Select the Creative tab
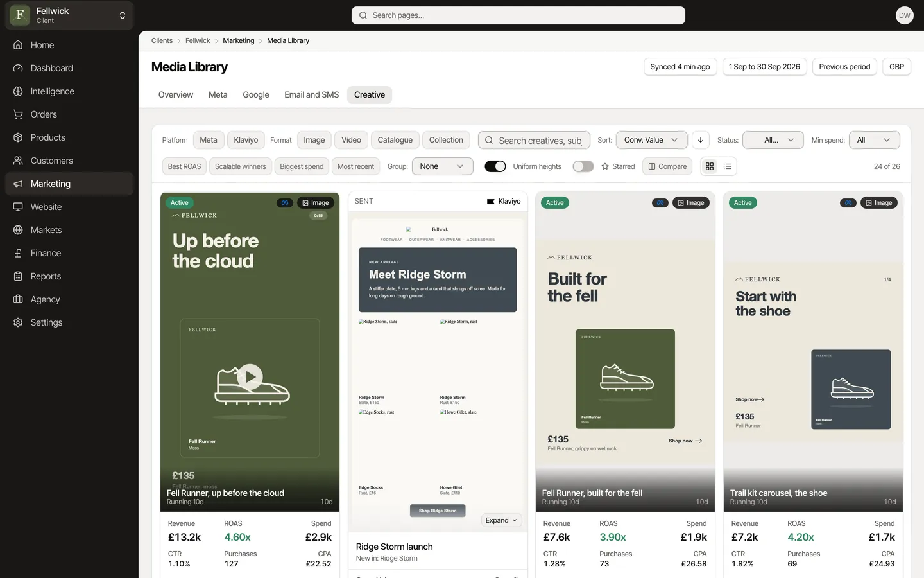 point(370,94)
